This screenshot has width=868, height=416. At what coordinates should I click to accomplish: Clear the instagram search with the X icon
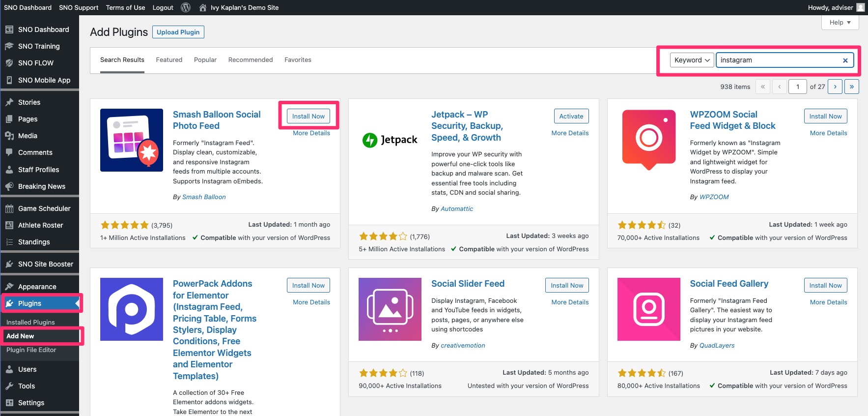(x=845, y=60)
